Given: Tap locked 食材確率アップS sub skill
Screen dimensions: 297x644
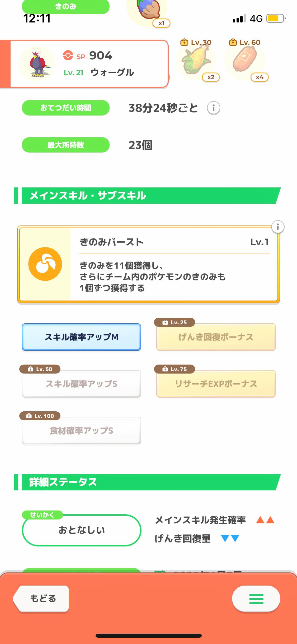Looking at the screenshot, I should tap(81, 431).
